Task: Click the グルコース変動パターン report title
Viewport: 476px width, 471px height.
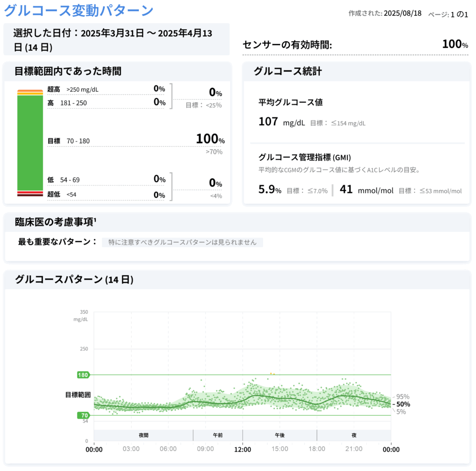Action: 78,10
